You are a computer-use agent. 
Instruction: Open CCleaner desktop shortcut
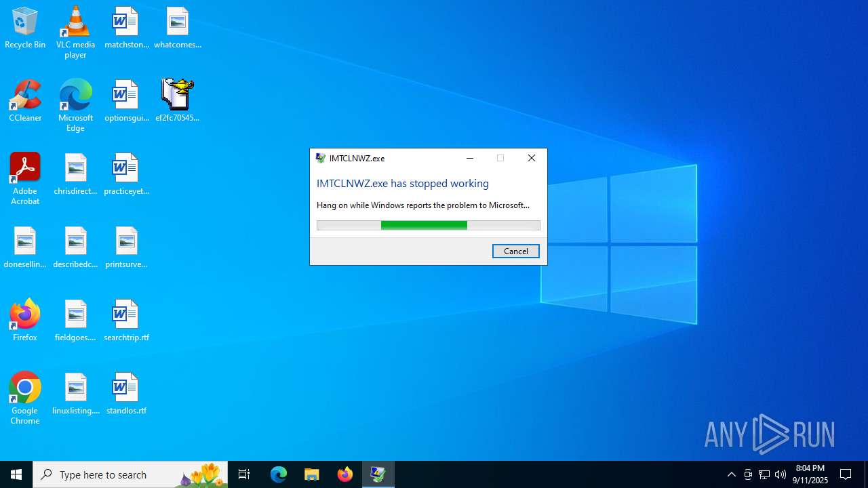click(25, 101)
